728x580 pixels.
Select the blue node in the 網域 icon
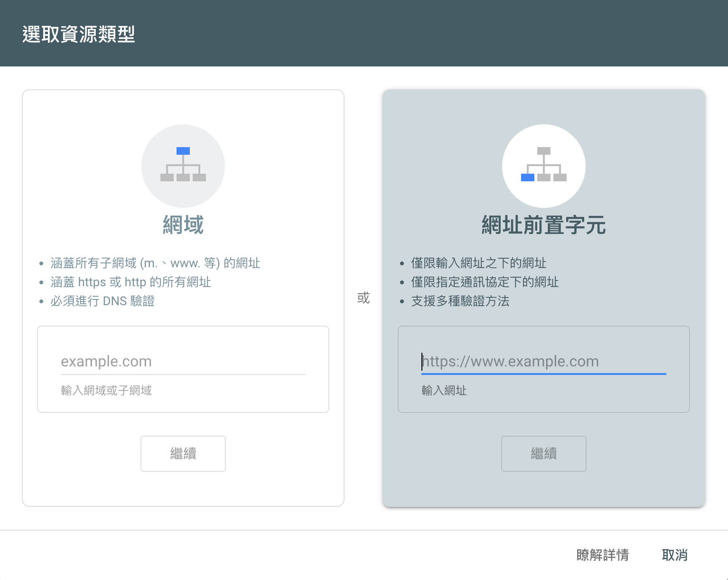183,151
